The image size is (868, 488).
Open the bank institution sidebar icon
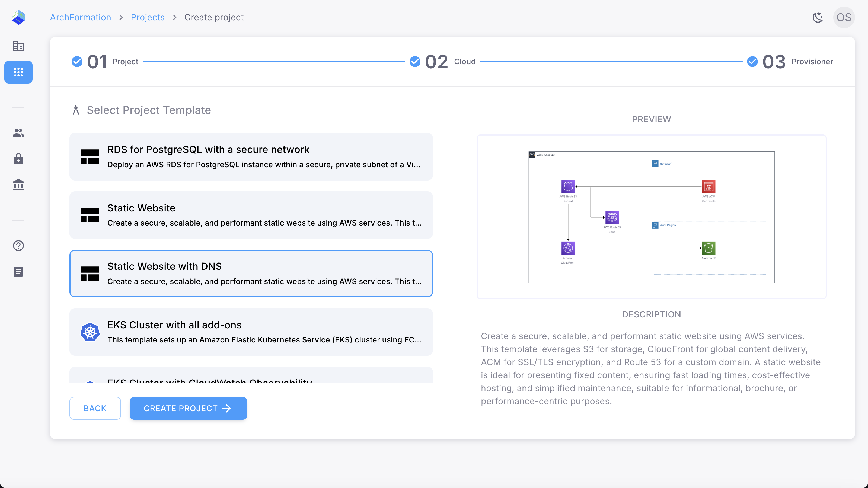coord(18,185)
